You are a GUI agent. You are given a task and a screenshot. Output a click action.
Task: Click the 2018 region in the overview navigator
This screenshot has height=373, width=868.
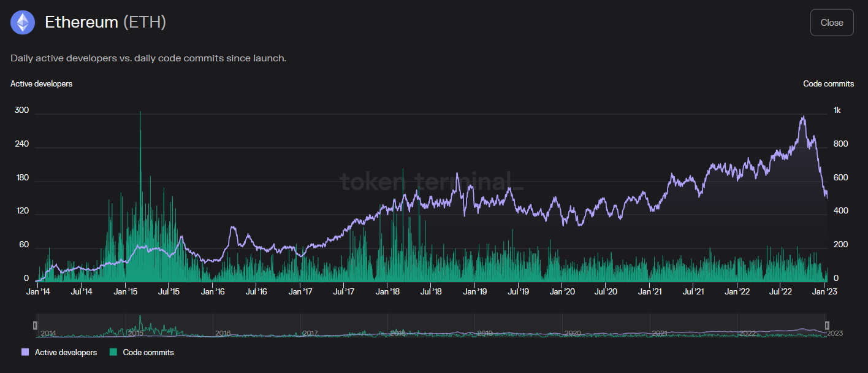[x=397, y=333]
